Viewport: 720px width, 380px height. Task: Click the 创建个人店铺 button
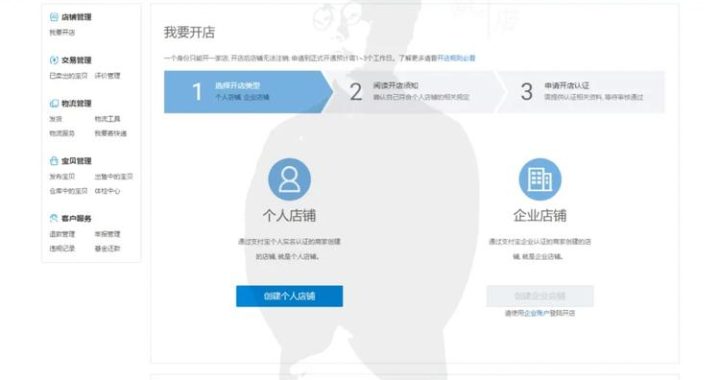coord(289,296)
